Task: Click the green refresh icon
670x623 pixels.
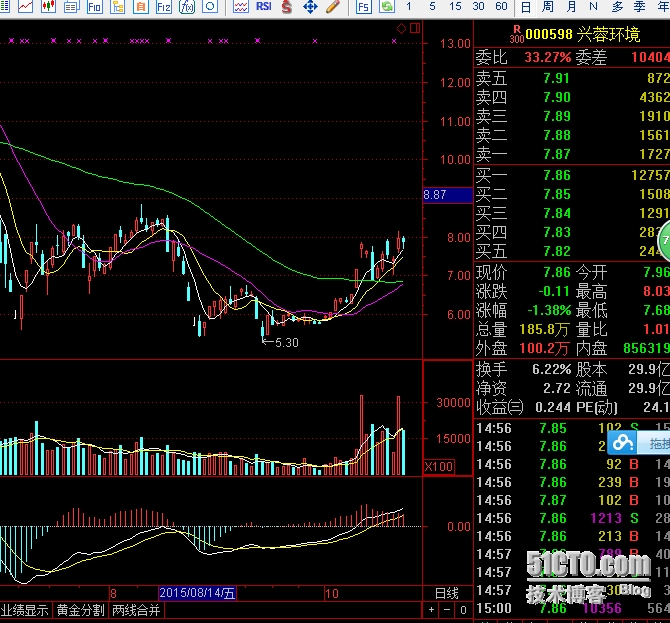Action: pyautogui.click(x=387, y=6)
